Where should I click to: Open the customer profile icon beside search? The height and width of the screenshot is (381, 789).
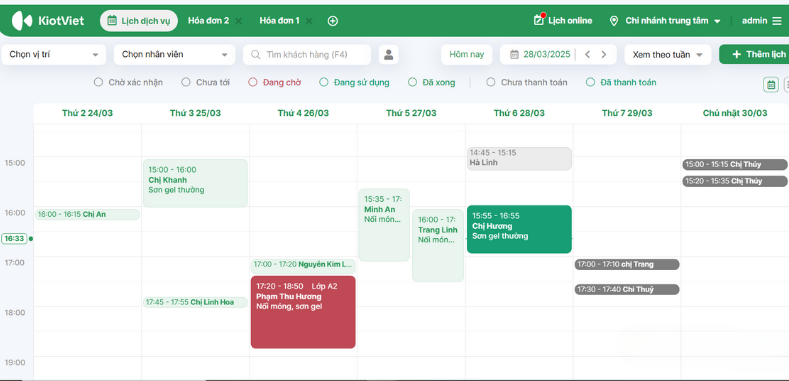tap(388, 55)
